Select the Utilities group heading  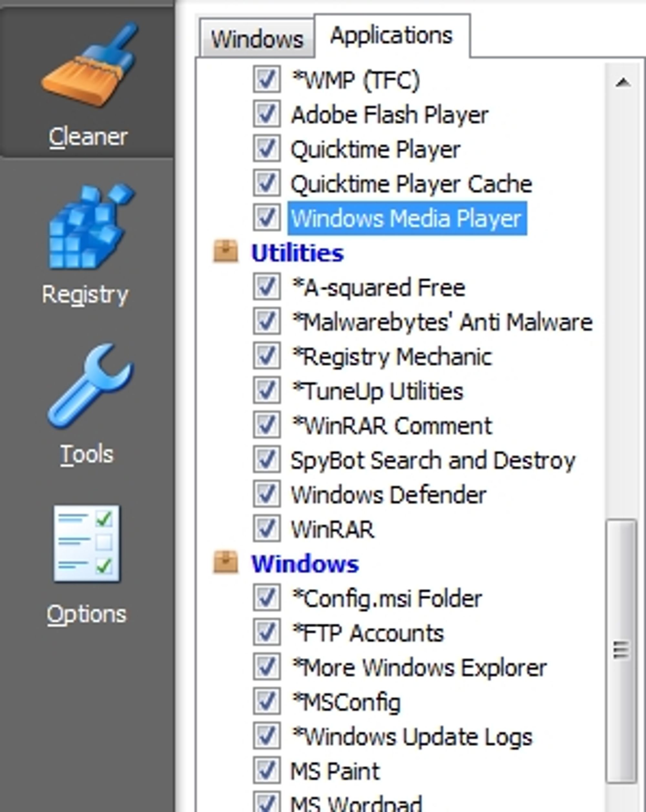297,253
